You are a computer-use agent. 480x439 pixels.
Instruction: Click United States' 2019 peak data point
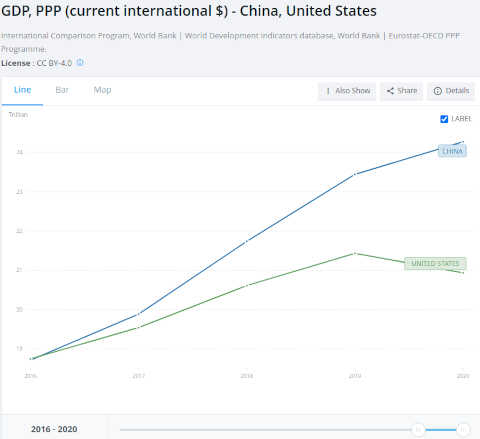(x=355, y=253)
